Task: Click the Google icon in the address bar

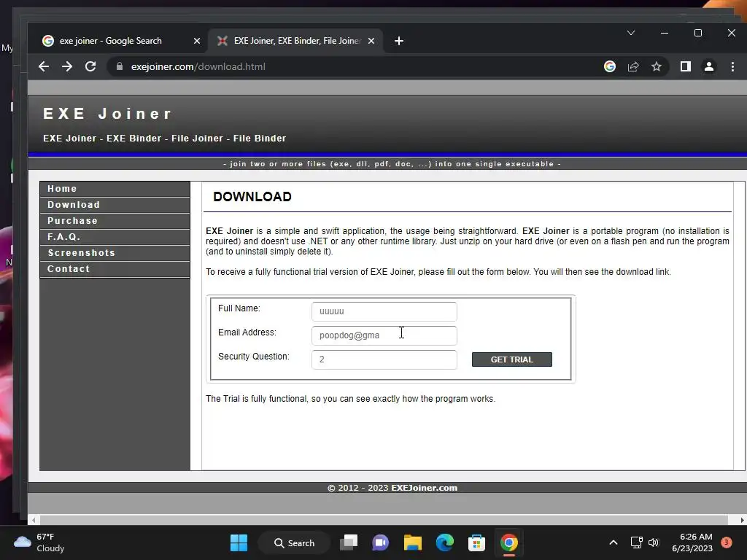Action: (610, 66)
